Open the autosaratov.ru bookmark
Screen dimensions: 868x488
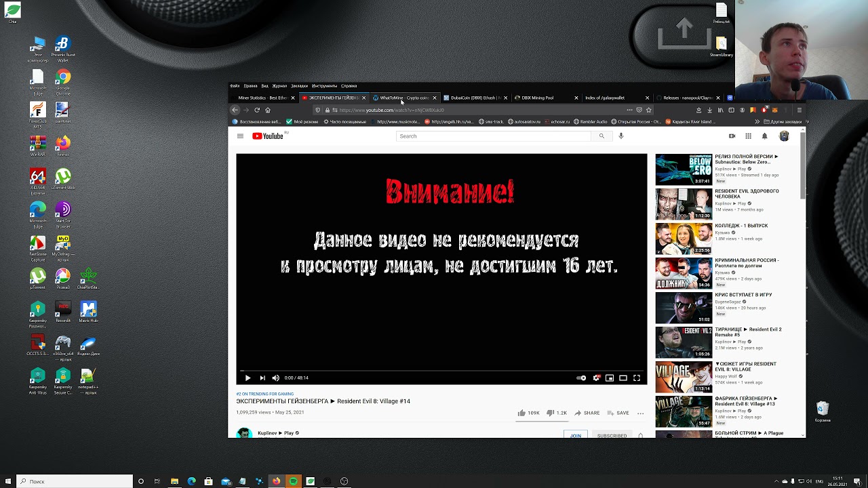click(524, 122)
